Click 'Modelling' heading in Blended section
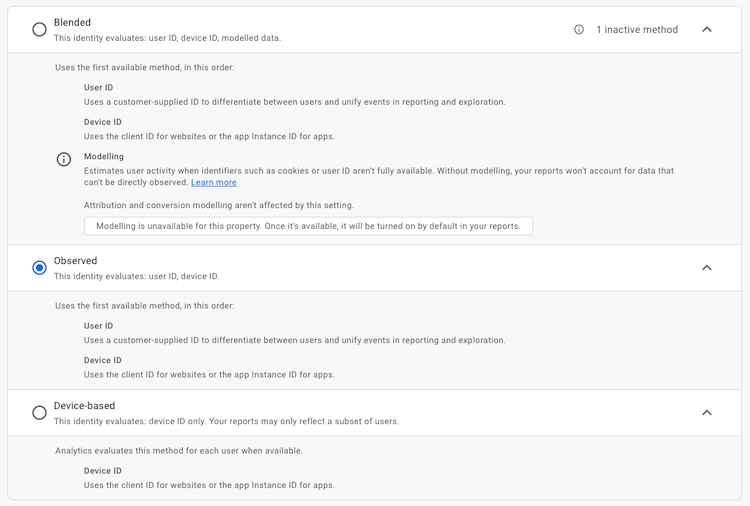 pyautogui.click(x=104, y=156)
